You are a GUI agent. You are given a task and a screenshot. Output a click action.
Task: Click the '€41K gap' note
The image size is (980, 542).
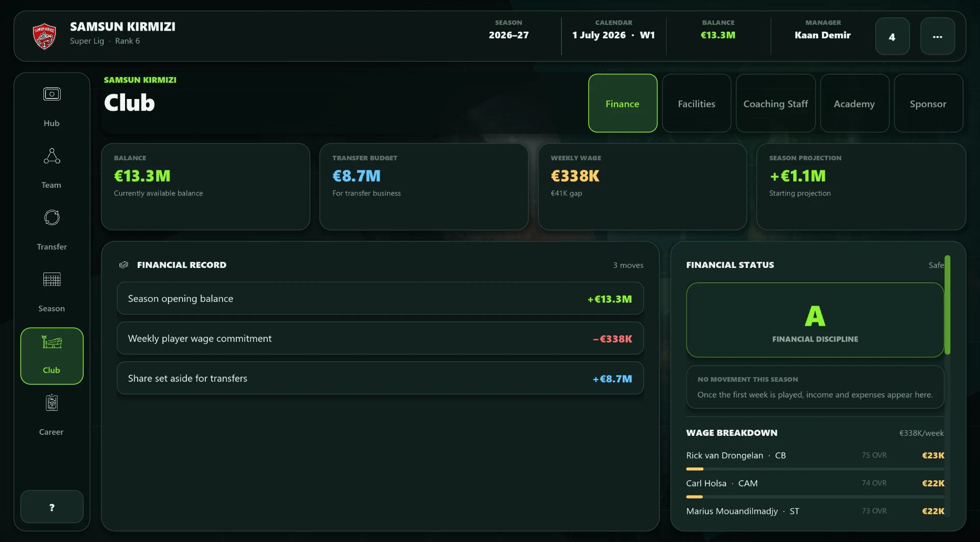point(567,193)
